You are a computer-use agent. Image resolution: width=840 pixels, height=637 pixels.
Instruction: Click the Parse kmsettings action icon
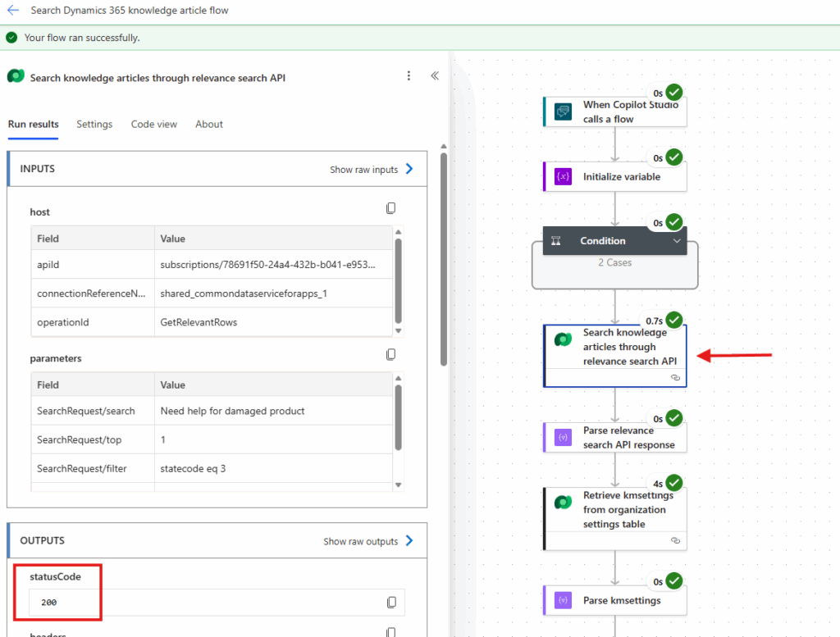click(x=563, y=600)
